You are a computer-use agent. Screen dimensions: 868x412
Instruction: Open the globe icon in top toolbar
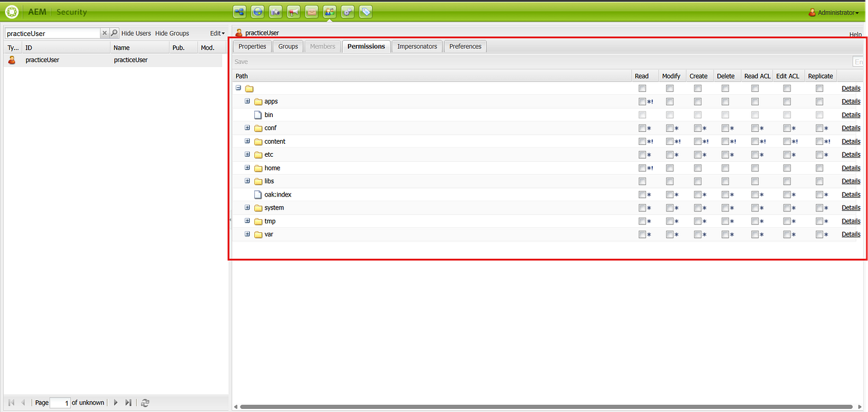coord(257,11)
